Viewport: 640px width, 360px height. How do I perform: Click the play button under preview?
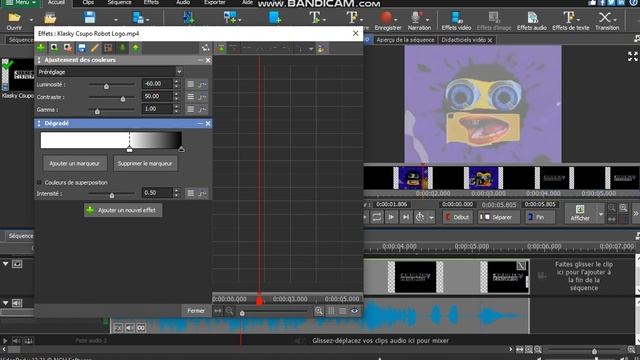pyautogui.click(x=391, y=217)
